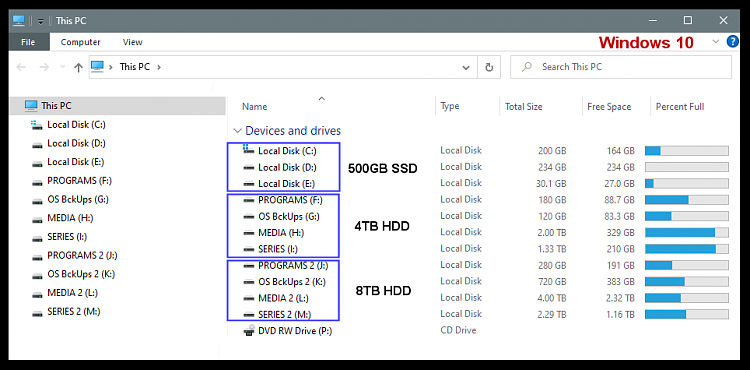The height and width of the screenshot is (370, 750).
Task: Select PROGRAMS (F:) name in file list
Action: (289, 200)
